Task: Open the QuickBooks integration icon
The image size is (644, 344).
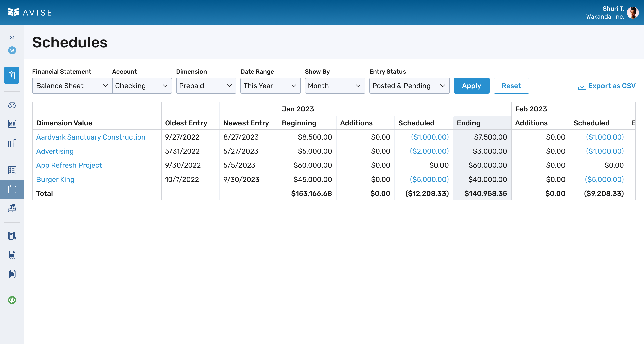Action: coord(12,300)
